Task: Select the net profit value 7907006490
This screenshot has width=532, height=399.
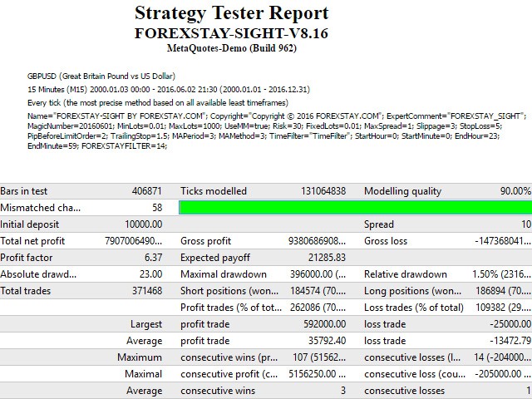Action: pos(133,241)
